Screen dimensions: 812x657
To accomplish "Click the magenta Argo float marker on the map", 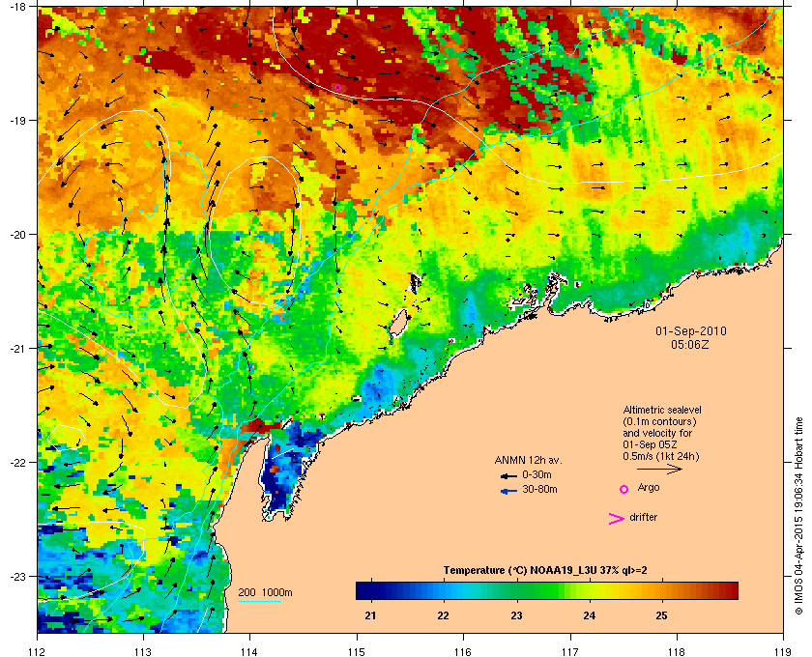I will [337, 87].
